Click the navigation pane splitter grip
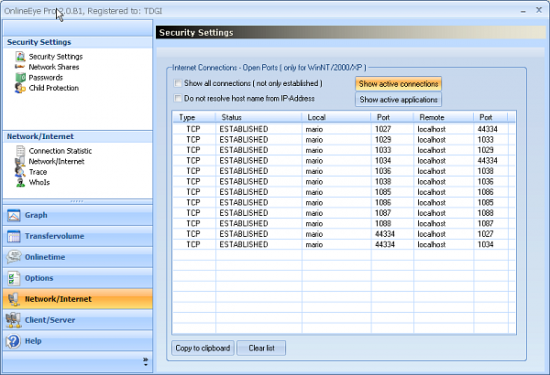The image size is (550, 375). pos(77,201)
